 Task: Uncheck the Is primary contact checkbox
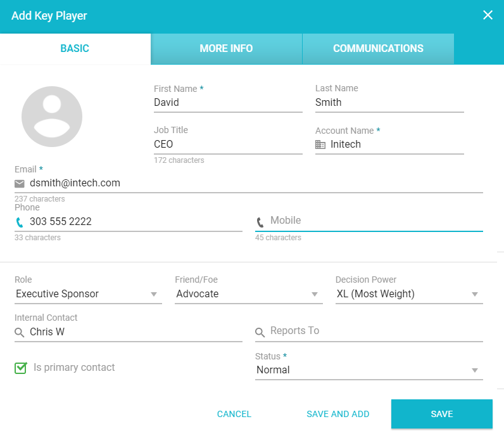[x=21, y=368]
